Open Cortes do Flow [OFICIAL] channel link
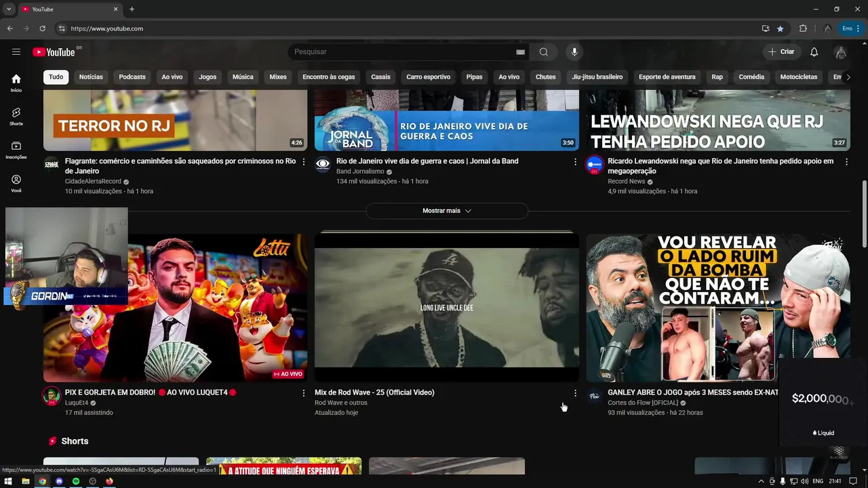 643,403
